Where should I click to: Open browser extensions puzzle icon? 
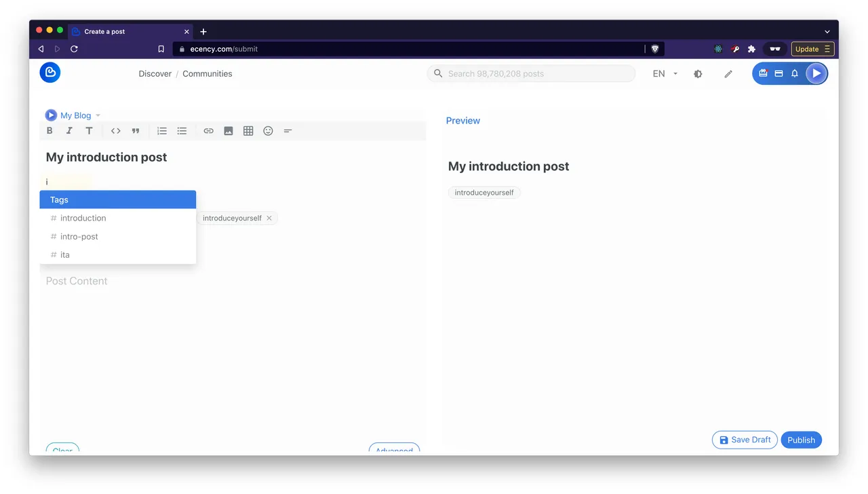pyautogui.click(x=751, y=49)
